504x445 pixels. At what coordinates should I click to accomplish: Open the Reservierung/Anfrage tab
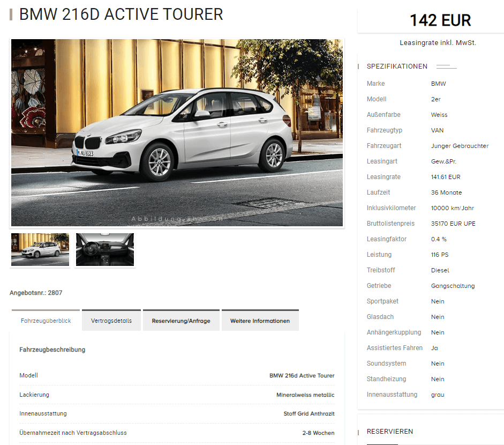pyautogui.click(x=181, y=321)
